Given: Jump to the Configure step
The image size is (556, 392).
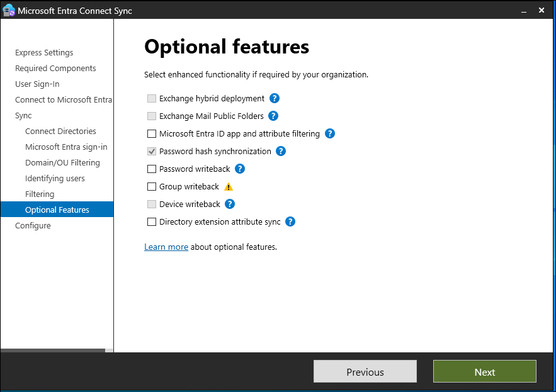Looking at the screenshot, I should [33, 226].
